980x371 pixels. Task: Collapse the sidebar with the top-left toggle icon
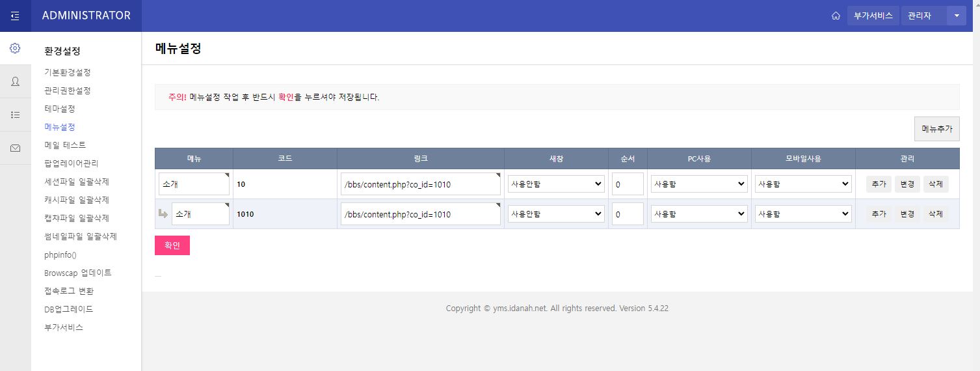[x=15, y=16]
